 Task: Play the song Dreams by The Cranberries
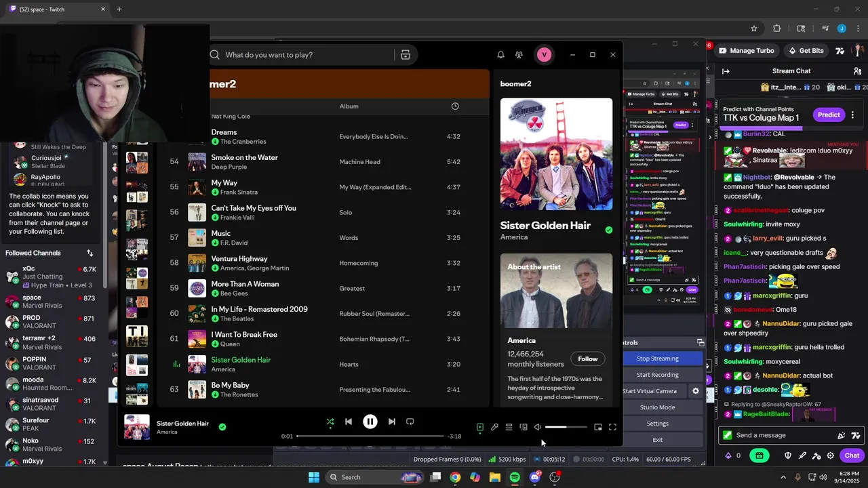click(224, 132)
